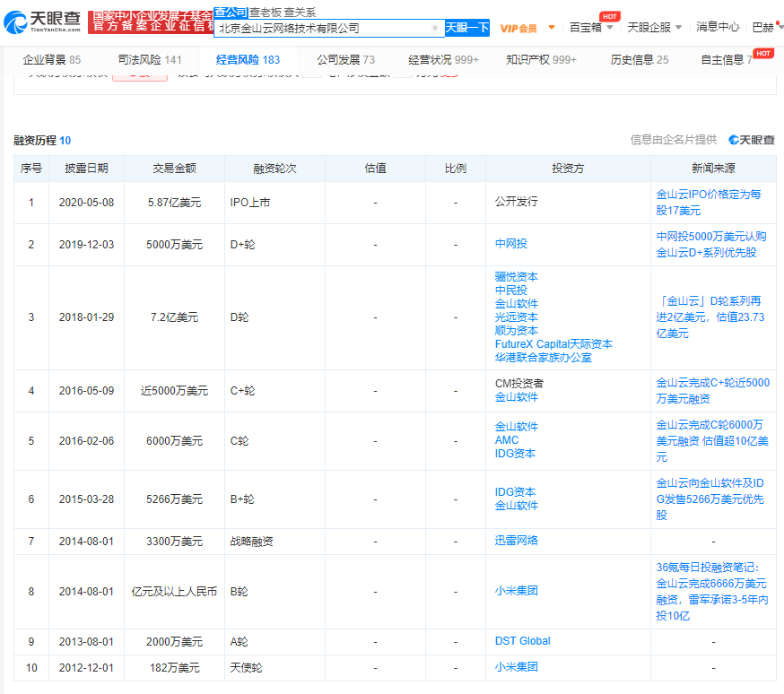Click the HOT badge on 百宝箱
Viewport: 784px width, 694px height.
coord(610,15)
